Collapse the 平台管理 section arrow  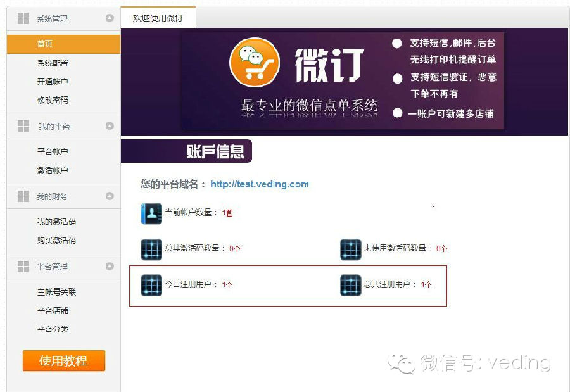[x=110, y=266]
